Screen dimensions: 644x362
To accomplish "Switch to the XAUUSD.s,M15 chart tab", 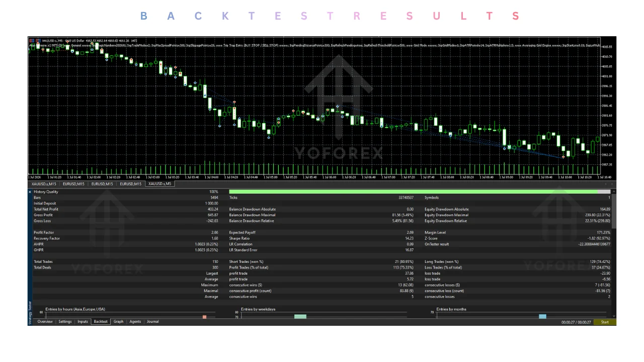I will pos(44,184).
